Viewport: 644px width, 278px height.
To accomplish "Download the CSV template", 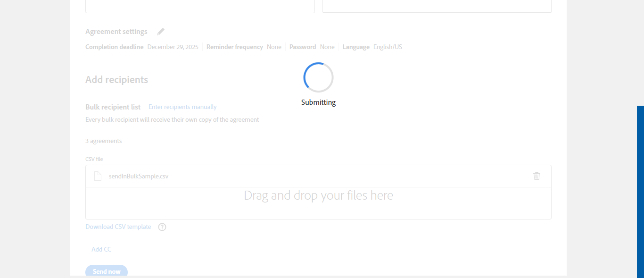I will pos(118,227).
